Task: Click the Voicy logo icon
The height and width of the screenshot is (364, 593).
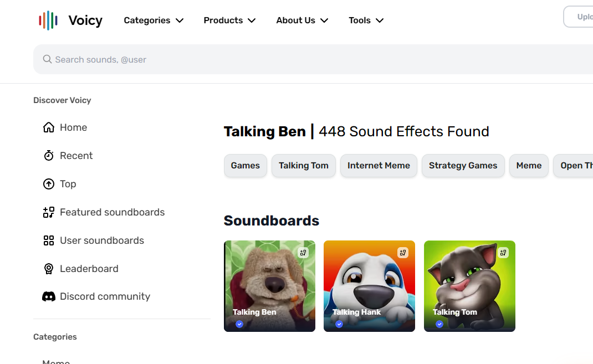Action: [x=48, y=20]
